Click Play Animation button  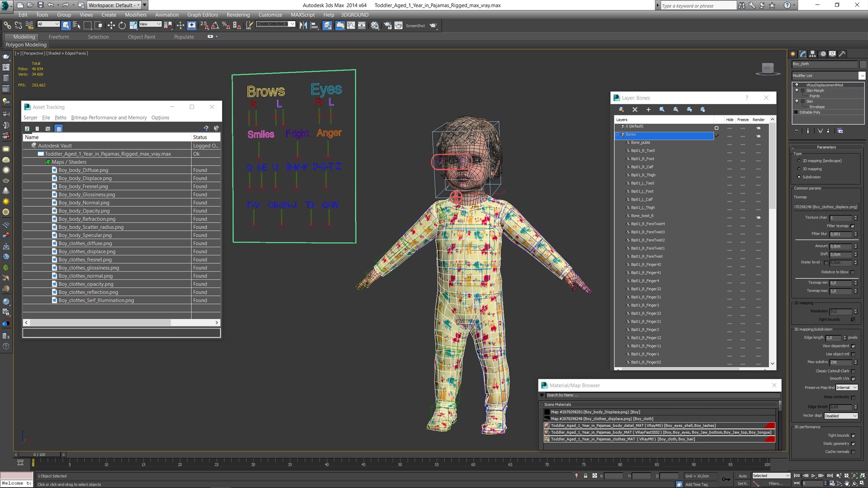click(x=813, y=476)
